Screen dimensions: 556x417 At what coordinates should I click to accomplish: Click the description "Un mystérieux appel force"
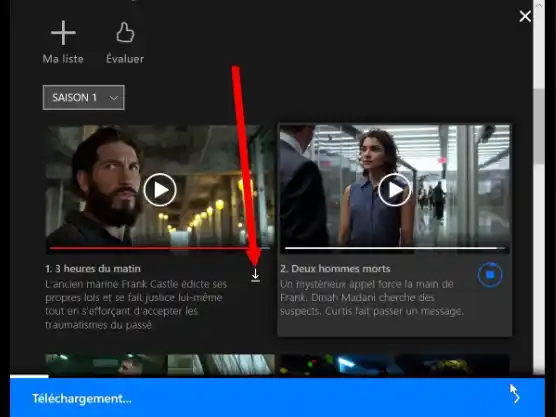coord(372,298)
